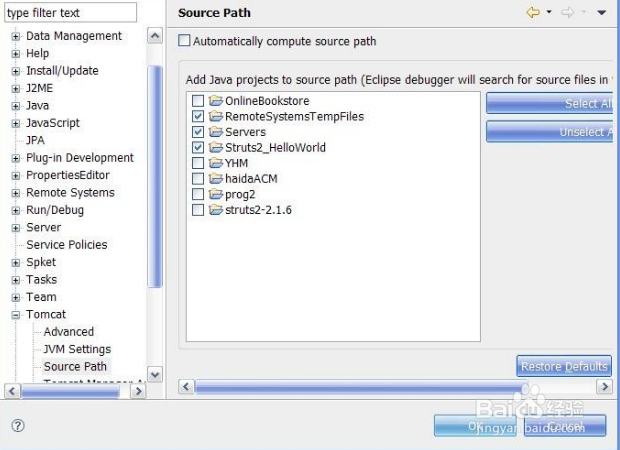Expand the Plug-in Development node
This screenshot has width=620, height=450.
[x=15, y=158]
